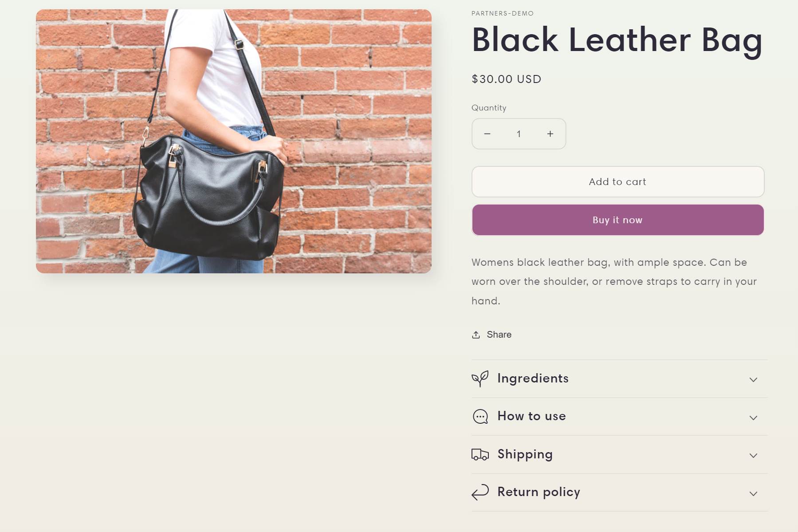798x532 pixels.
Task: Expand the How to use chevron
Action: (x=753, y=418)
